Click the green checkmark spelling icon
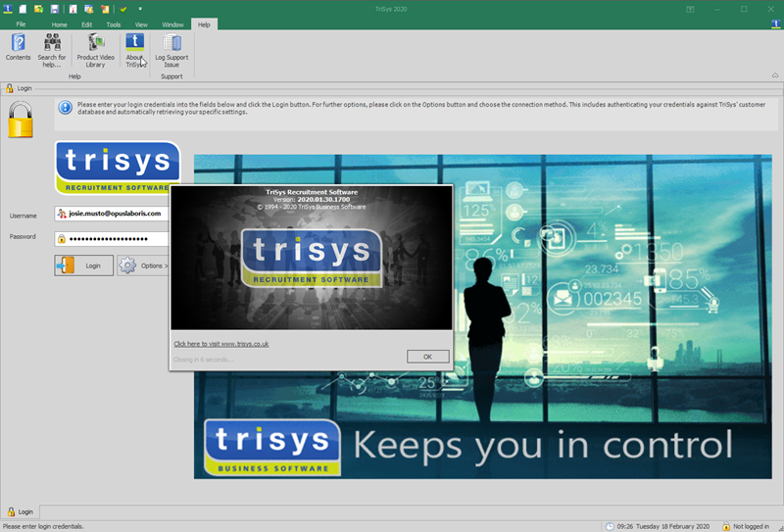This screenshot has width=784, height=532. point(123,9)
